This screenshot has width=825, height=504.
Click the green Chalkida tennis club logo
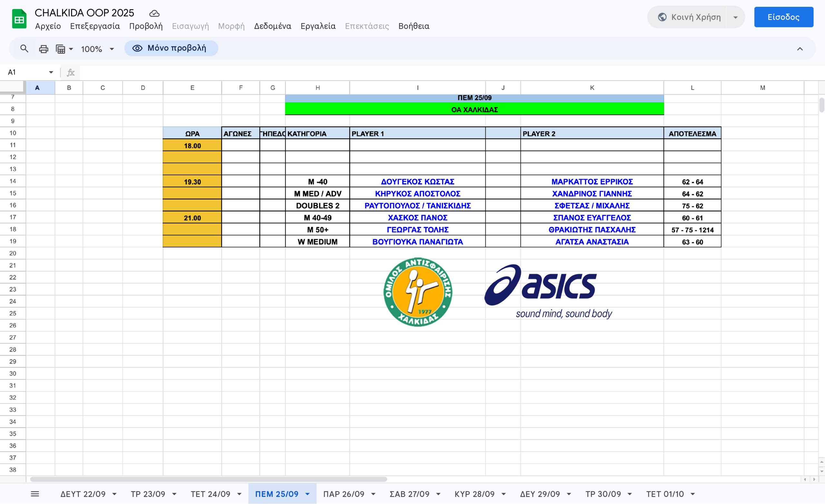(x=418, y=292)
